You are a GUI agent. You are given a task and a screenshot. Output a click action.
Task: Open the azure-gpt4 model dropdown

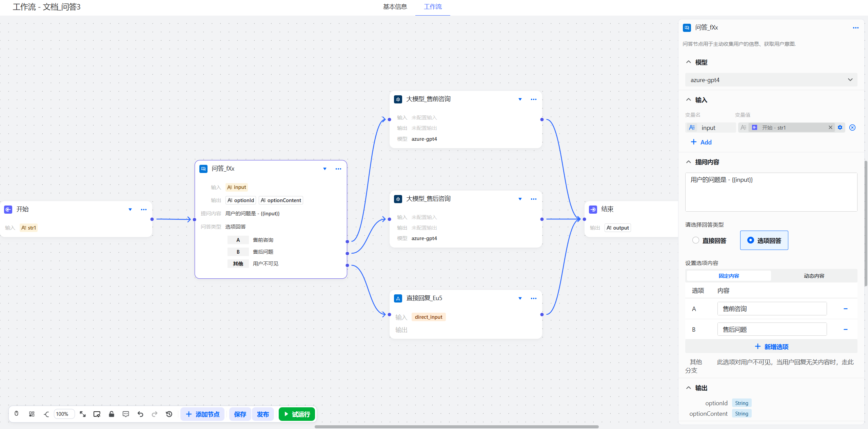pos(771,80)
